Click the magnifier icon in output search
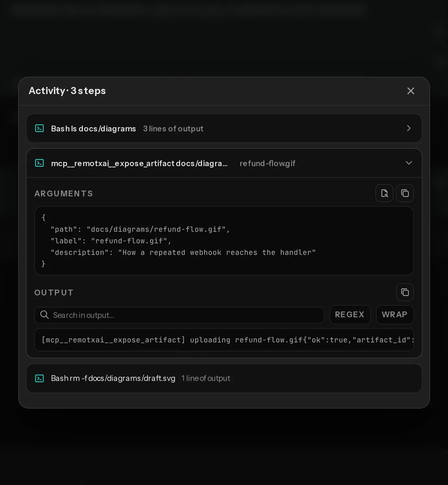 click(x=44, y=315)
